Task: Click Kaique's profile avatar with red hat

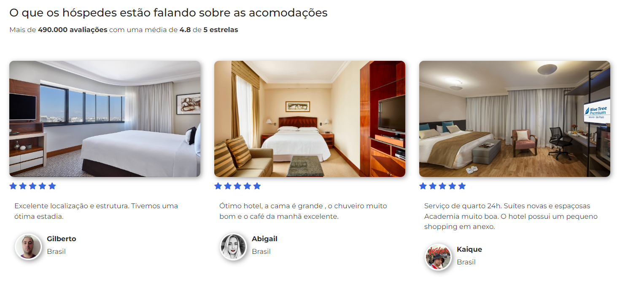Action: coord(438,257)
